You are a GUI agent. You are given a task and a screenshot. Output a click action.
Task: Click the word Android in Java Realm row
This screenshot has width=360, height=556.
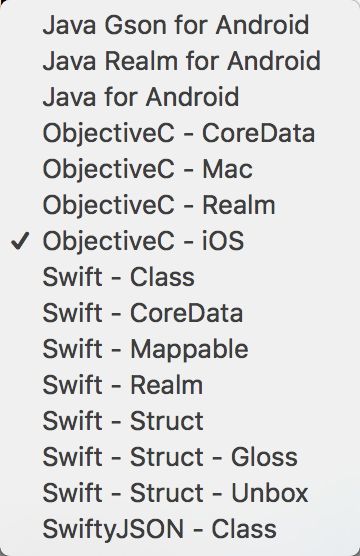(x=274, y=61)
